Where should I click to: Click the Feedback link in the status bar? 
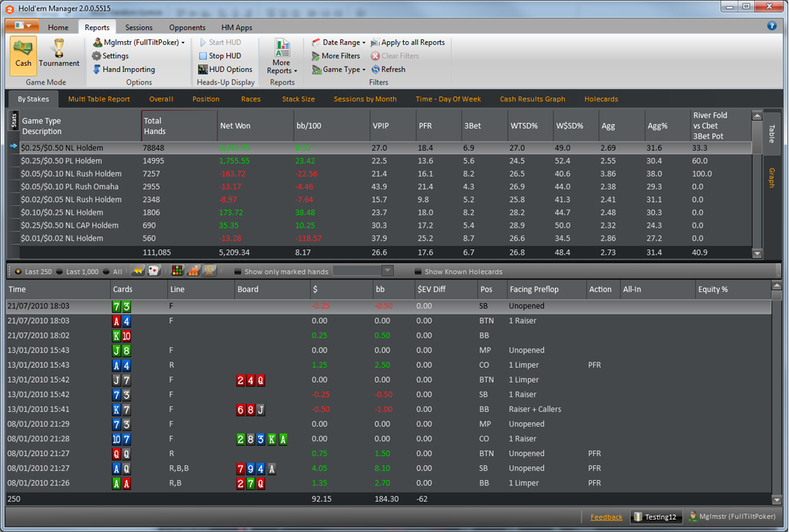click(606, 517)
